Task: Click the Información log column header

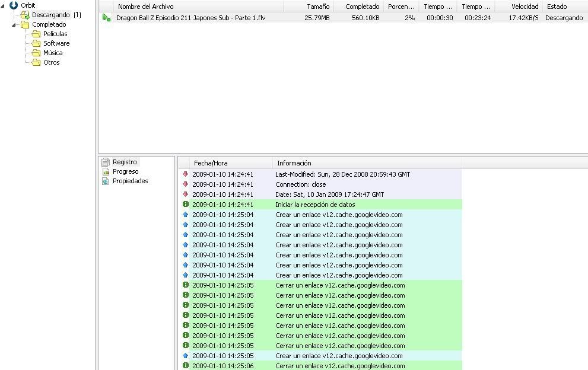Action: tap(367, 163)
